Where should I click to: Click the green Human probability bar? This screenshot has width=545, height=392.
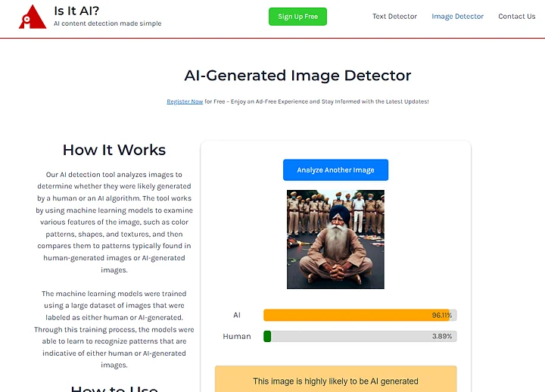[x=267, y=336]
